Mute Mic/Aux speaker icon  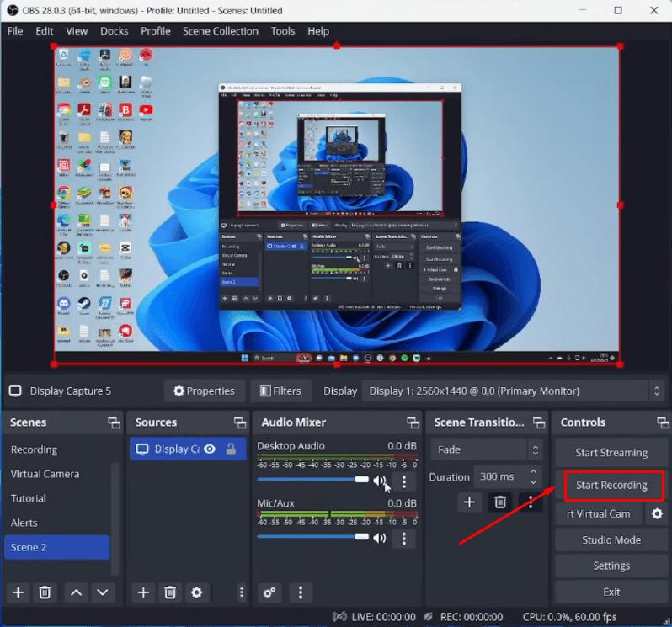(379, 538)
